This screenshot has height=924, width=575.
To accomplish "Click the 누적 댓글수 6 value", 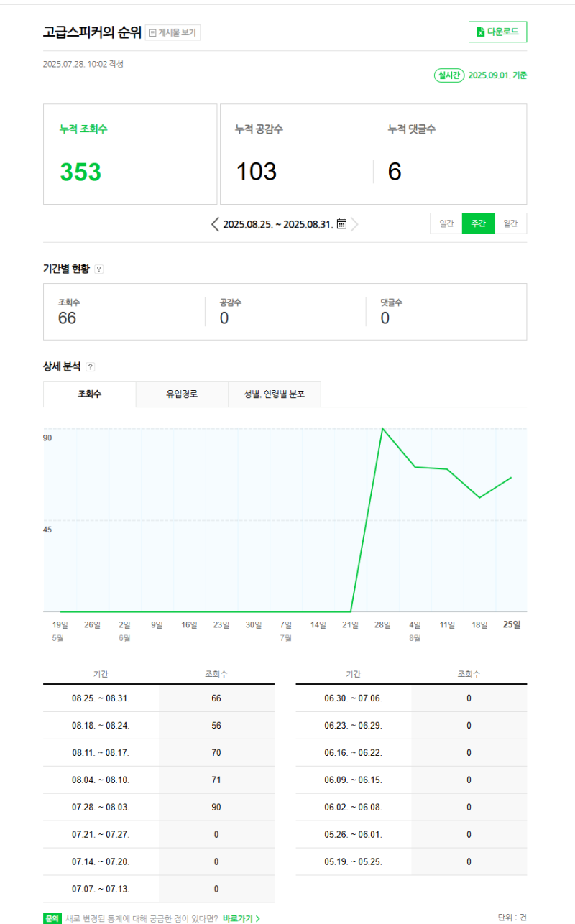I will point(395,172).
